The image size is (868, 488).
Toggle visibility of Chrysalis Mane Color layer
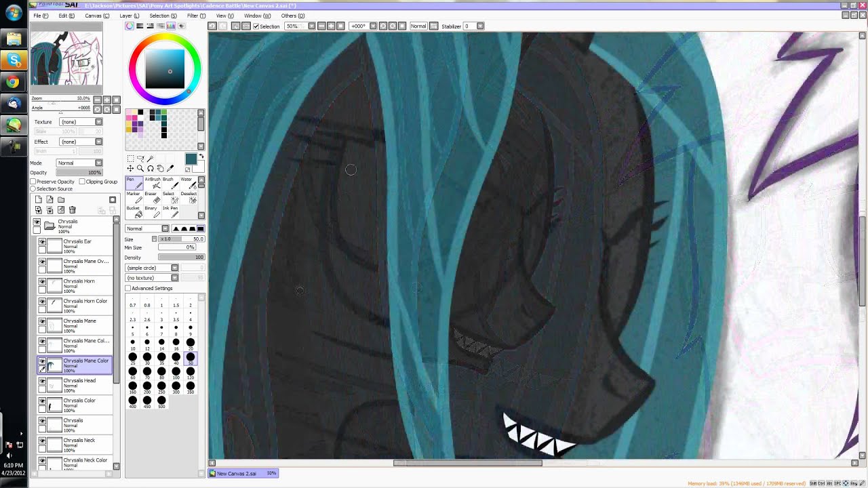coord(42,362)
